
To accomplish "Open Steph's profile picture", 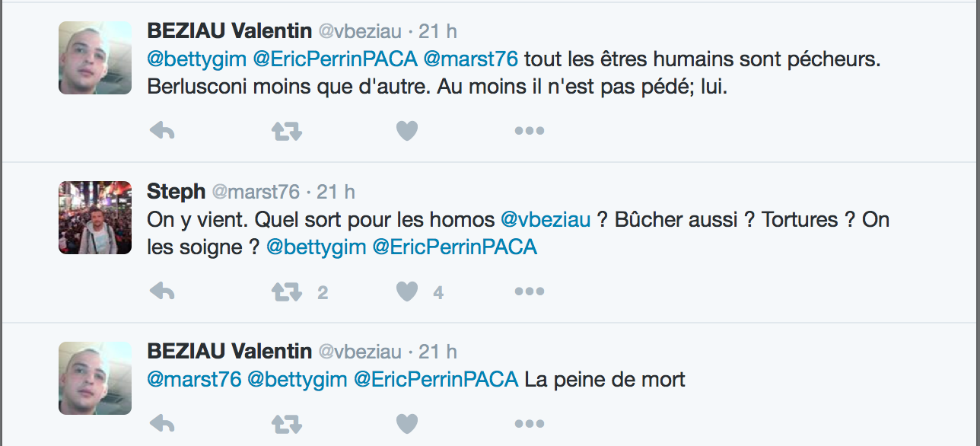I will pos(95,218).
